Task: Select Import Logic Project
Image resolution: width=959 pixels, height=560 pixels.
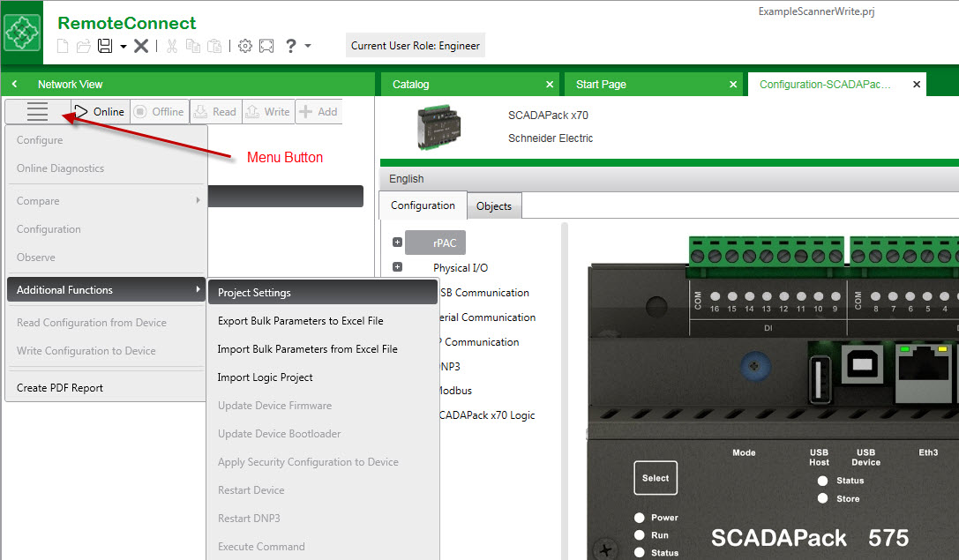Action: pos(323,377)
